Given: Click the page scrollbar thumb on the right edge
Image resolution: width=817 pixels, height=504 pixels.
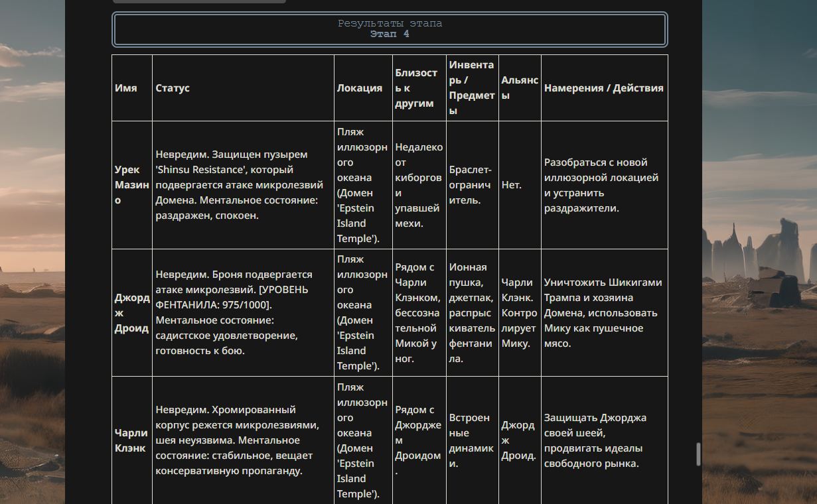Looking at the screenshot, I should (698, 454).
